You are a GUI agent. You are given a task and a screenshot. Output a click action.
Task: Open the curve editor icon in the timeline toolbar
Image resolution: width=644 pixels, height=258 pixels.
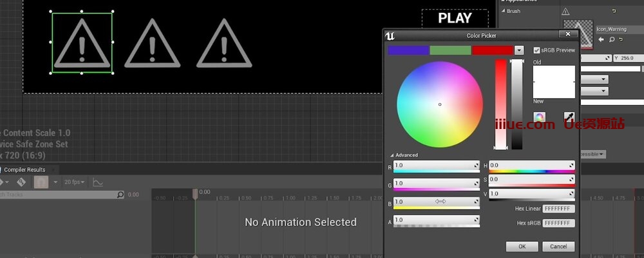point(98,183)
